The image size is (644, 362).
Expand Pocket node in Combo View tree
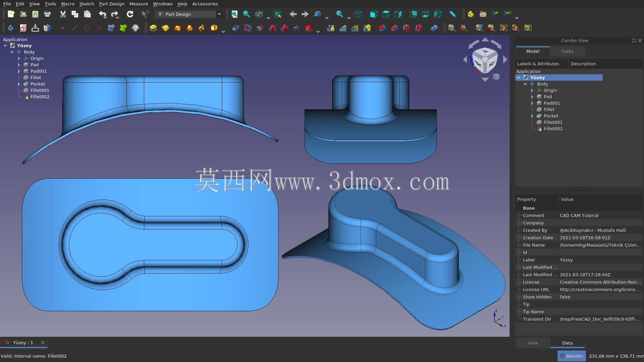pyautogui.click(x=532, y=116)
